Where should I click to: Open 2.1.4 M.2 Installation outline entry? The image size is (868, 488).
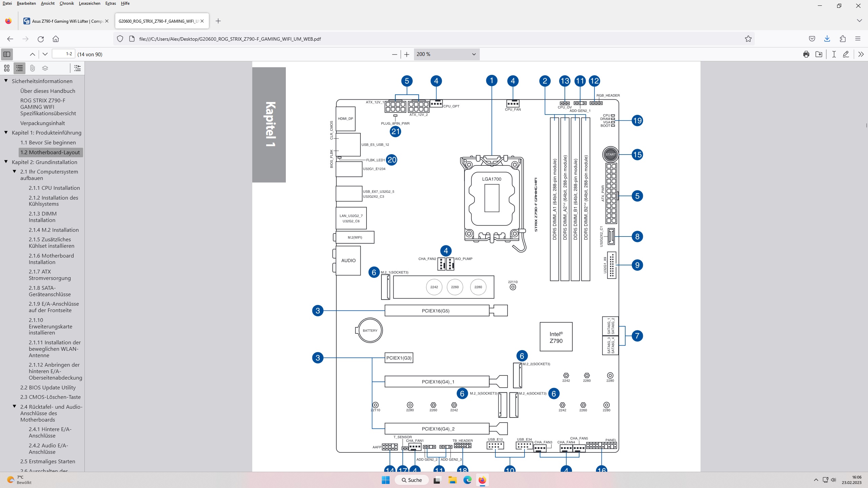click(x=54, y=230)
